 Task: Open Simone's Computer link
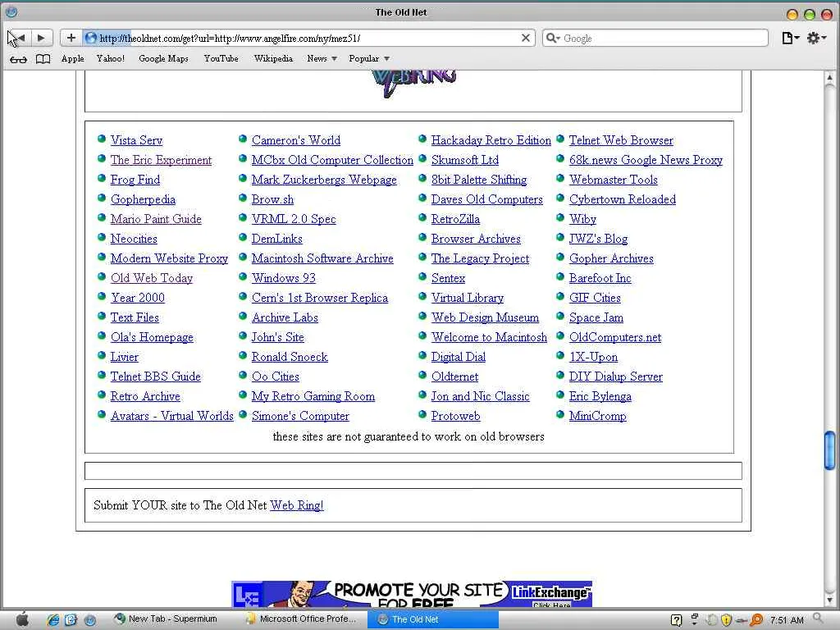point(300,416)
